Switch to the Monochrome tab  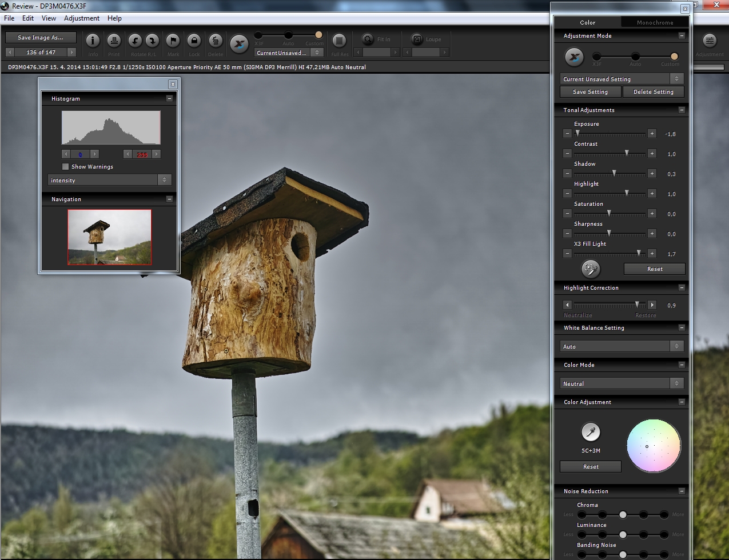655,22
